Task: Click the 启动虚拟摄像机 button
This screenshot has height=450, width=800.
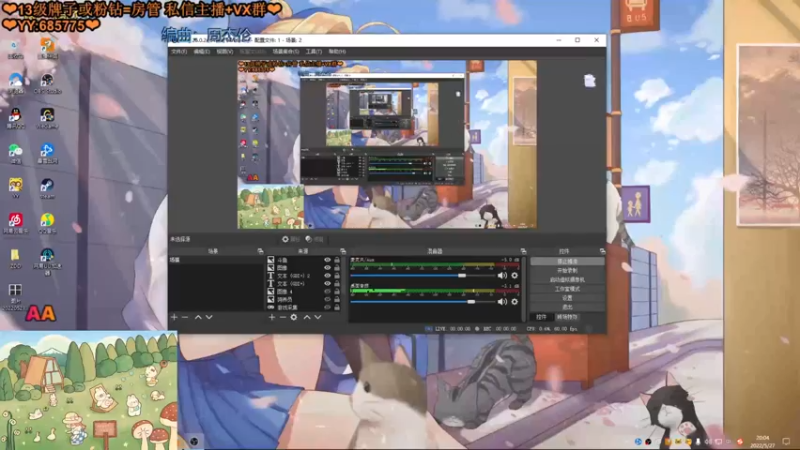Action: [x=567, y=280]
